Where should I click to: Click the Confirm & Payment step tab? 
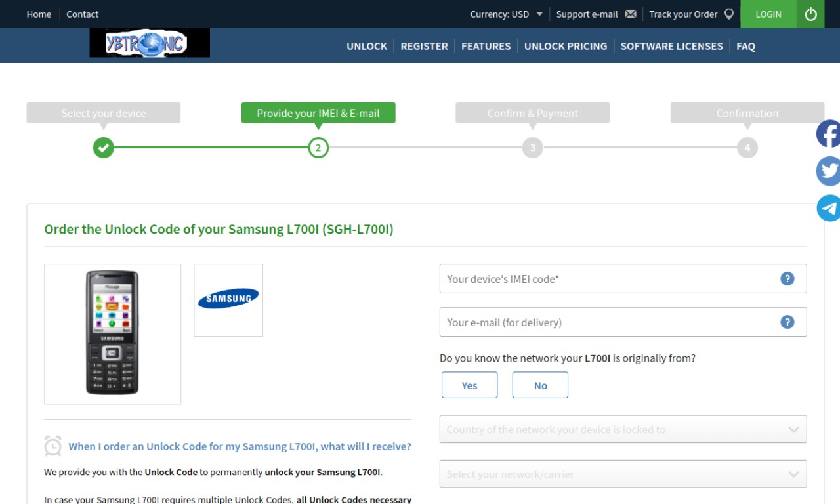[532, 113]
